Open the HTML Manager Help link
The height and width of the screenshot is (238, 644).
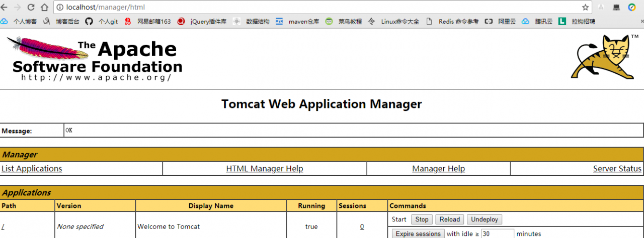(x=265, y=169)
